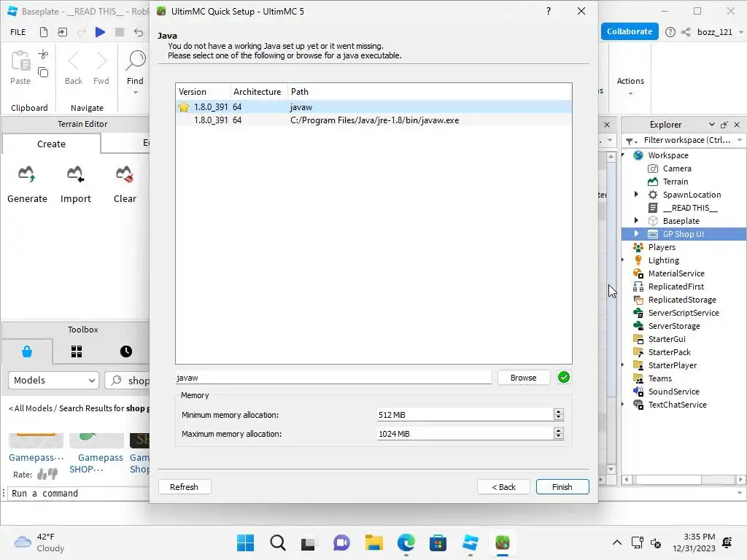Select the Import terrain tool
This screenshot has width=747, height=560.
pyautogui.click(x=76, y=185)
